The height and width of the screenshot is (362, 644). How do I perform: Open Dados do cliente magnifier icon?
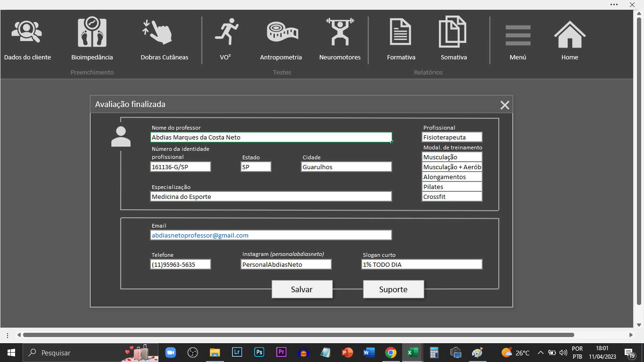(27, 33)
